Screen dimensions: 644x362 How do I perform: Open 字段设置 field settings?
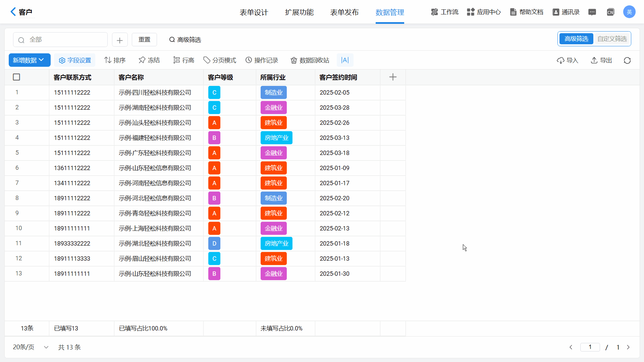tap(75, 60)
